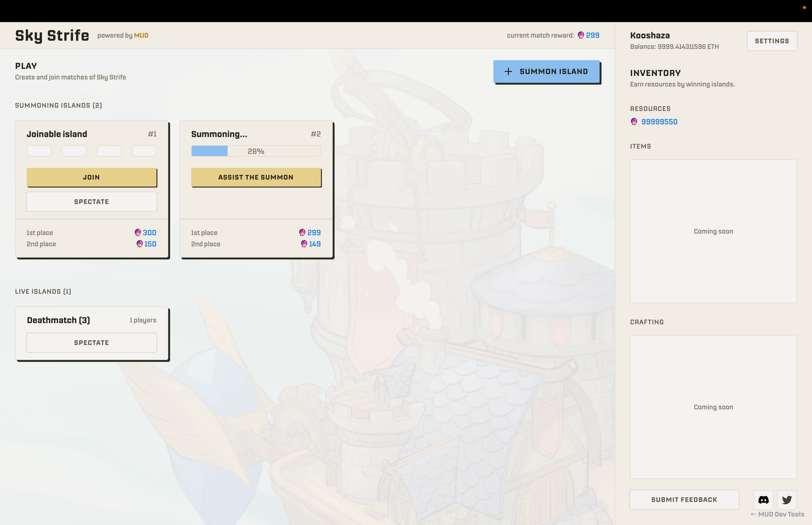Click the 149 second place reward
This screenshot has height=525, width=812.
[315, 244]
